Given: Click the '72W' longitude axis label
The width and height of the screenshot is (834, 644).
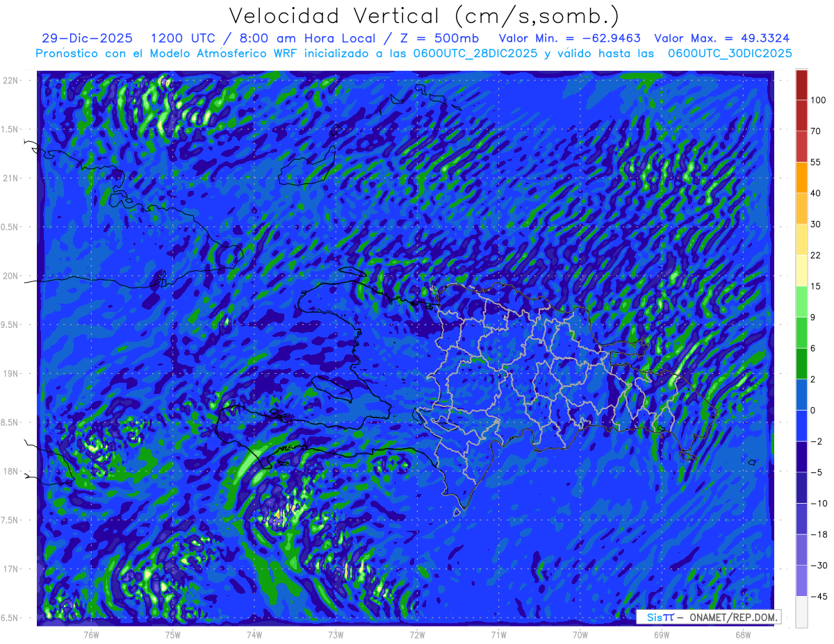Looking at the screenshot, I should pyautogui.click(x=417, y=634).
